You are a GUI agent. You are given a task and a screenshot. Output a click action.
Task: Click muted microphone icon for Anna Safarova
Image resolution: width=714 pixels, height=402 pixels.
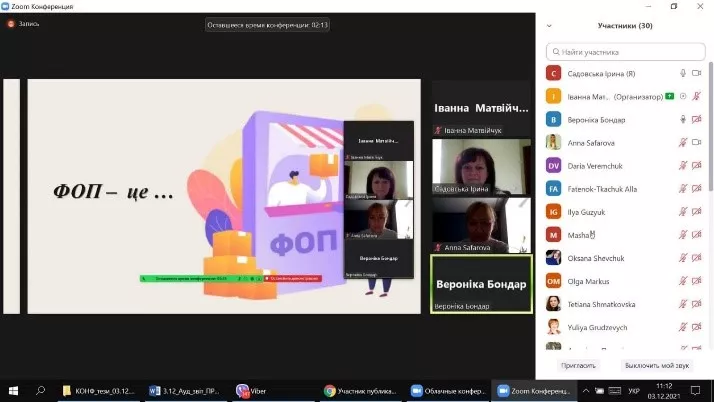(x=683, y=143)
